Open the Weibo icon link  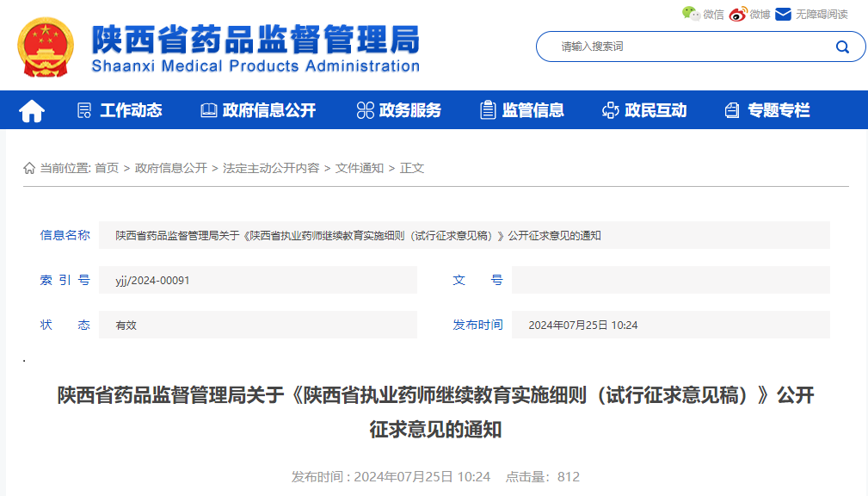pos(738,14)
